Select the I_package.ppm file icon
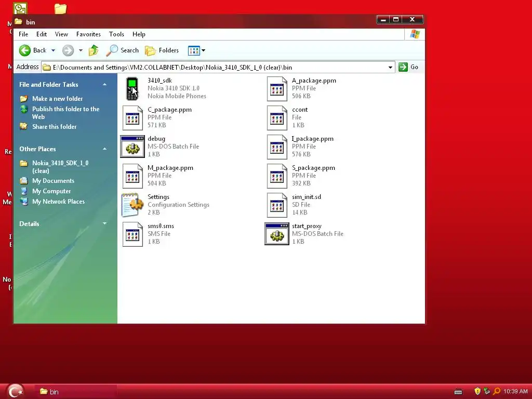The width and height of the screenshot is (532, 399). pos(277,147)
